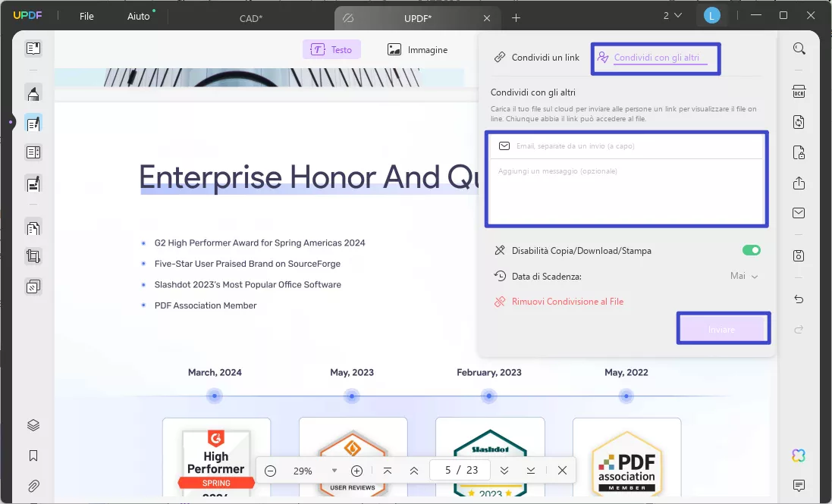
Task: Switch to the UPDF* tab
Action: (418, 18)
